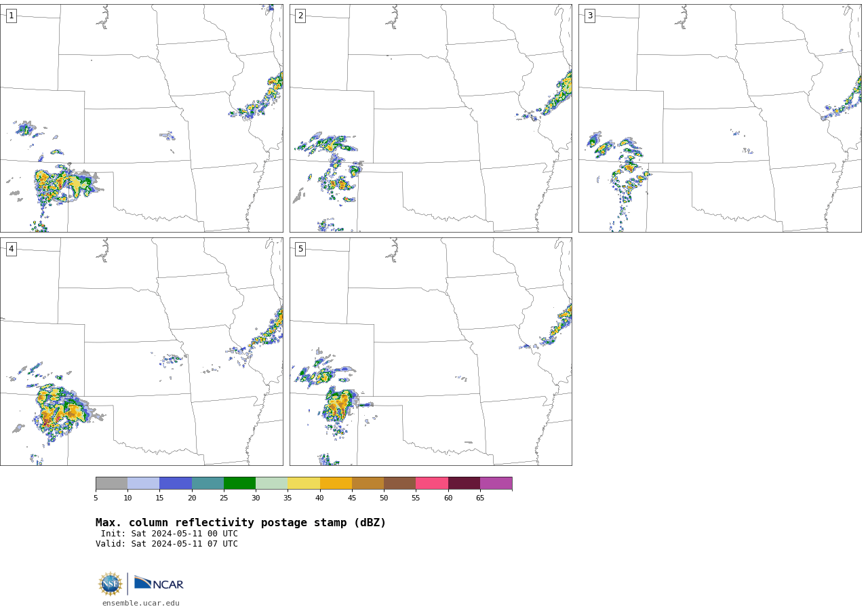Click the number label '5' on fifth panel
Image resolution: width=868 pixels, height=611 pixels.
[300, 249]
